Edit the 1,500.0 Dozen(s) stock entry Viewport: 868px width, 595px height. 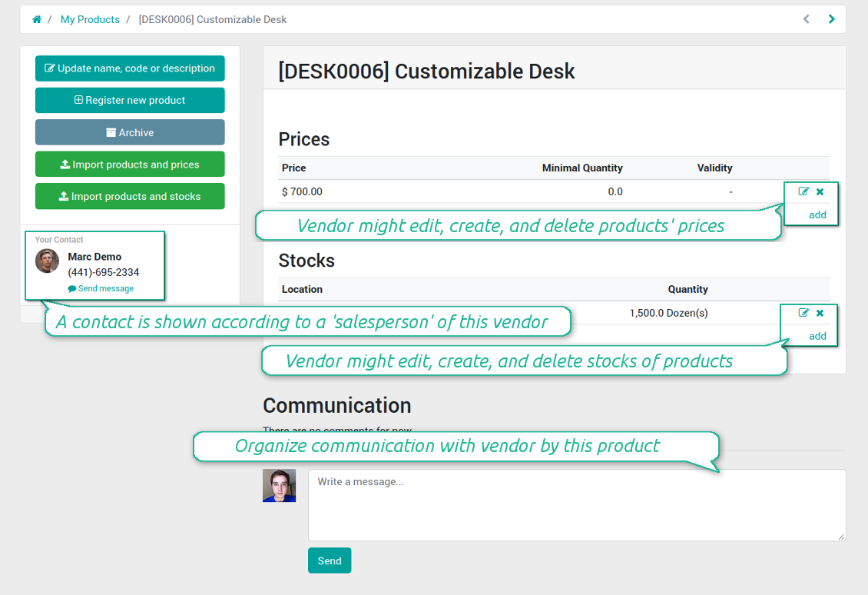(x=801, y=313)
